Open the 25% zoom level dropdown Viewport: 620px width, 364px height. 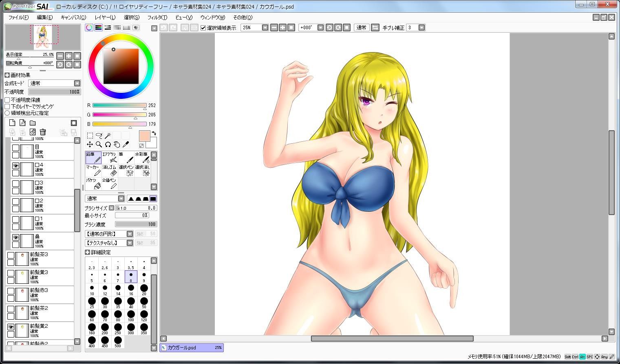click(x=265, y=28)
